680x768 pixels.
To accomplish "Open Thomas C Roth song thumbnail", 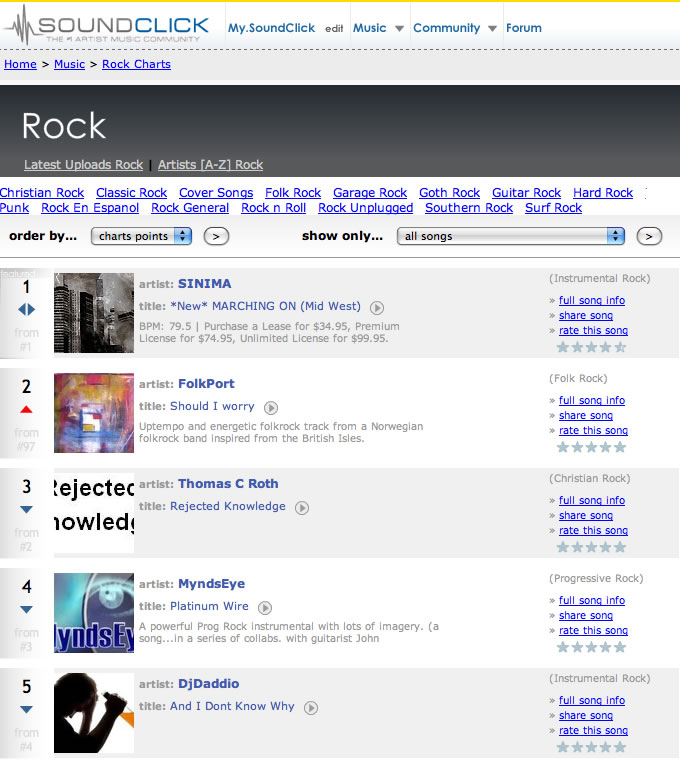I will click(94, 513).
